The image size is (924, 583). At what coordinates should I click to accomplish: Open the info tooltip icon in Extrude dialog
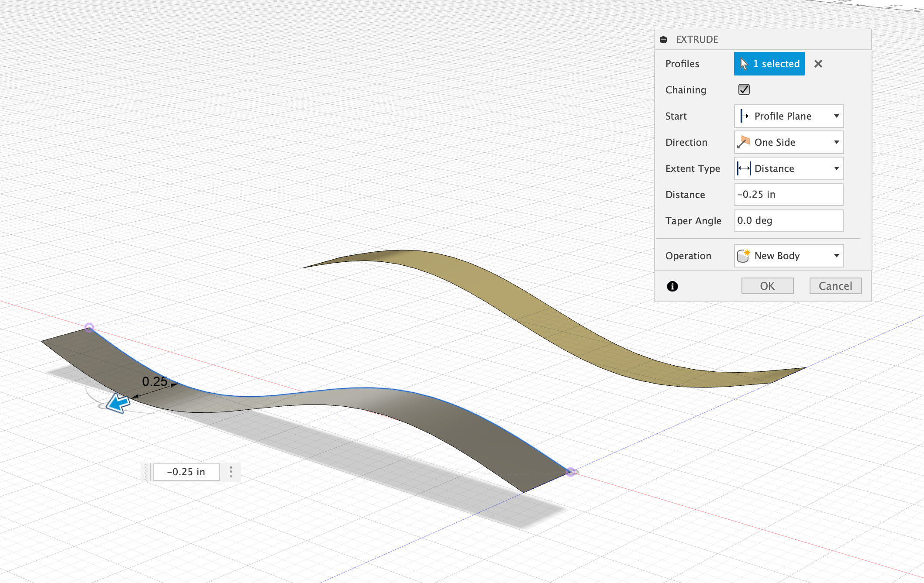(672, 286)
